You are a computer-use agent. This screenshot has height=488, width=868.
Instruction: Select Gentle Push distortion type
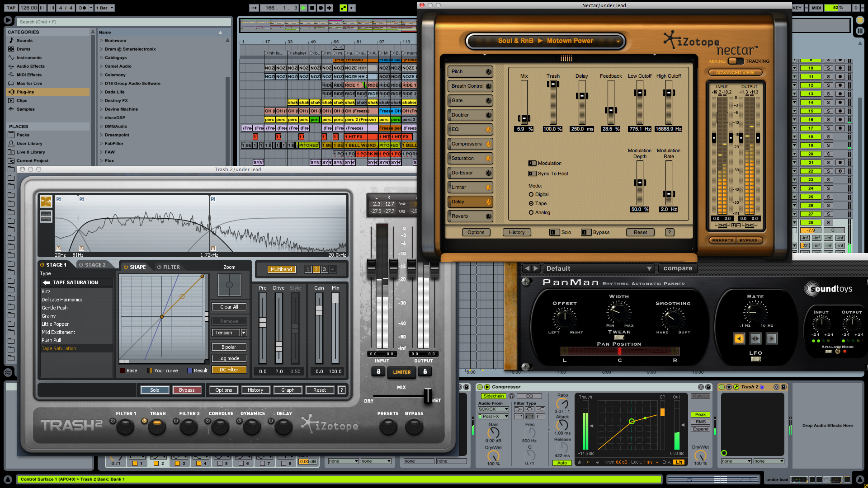55,308
